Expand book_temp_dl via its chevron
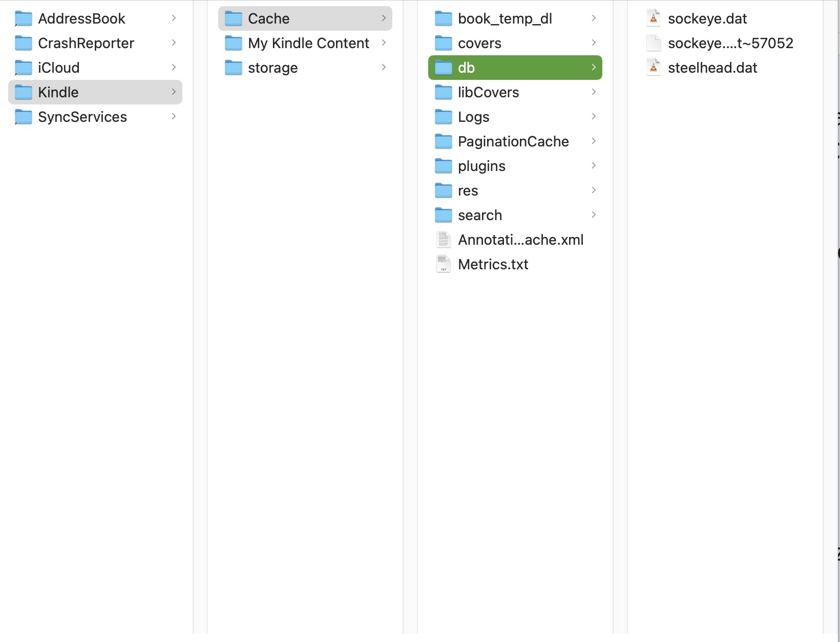This screenshot has width=840, height=642. pyautogui.click(x=594, y=18)
